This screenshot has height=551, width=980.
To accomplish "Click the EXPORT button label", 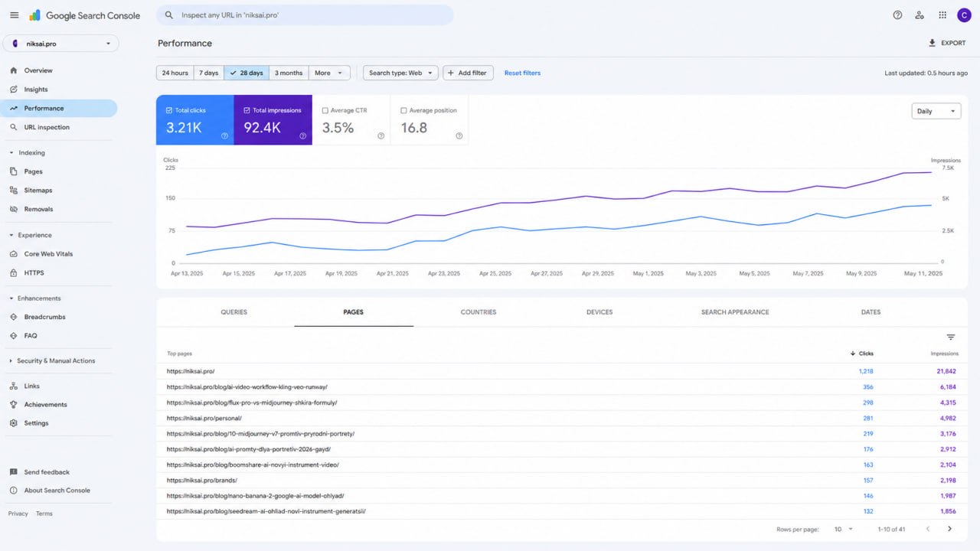I will [953, 43].
